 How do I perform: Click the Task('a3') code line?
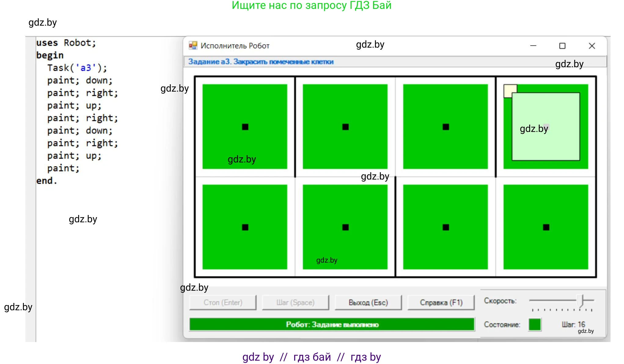click(77, 68)
